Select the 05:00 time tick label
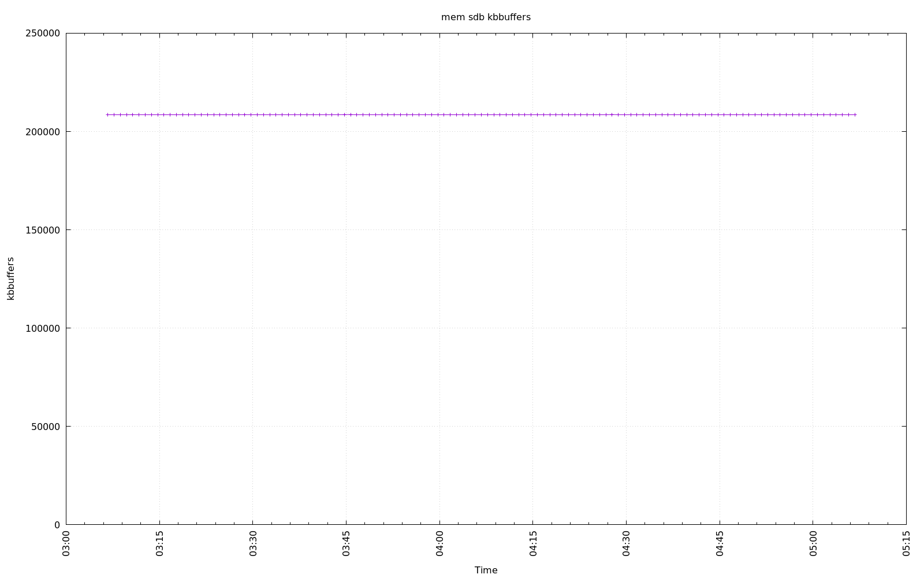924x578 pixels. point(813,545)
